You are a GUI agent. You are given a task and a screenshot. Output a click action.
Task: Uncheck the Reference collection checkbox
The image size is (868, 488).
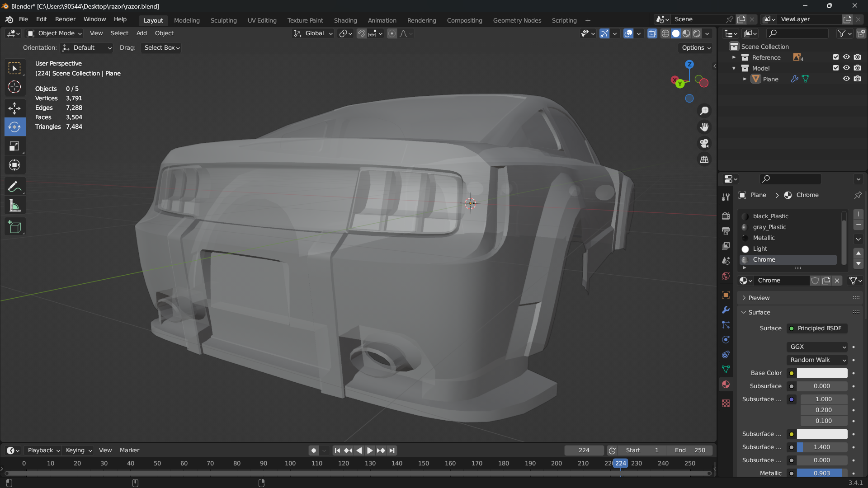835,57
